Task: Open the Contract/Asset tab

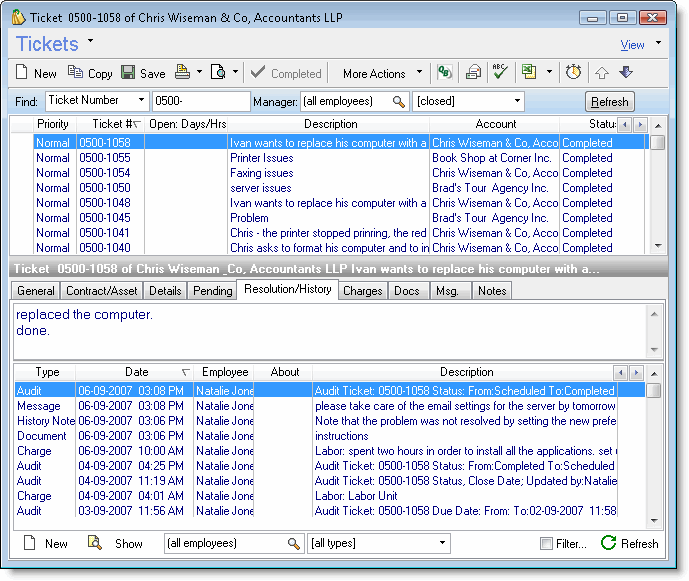Action: coord(101,291)
